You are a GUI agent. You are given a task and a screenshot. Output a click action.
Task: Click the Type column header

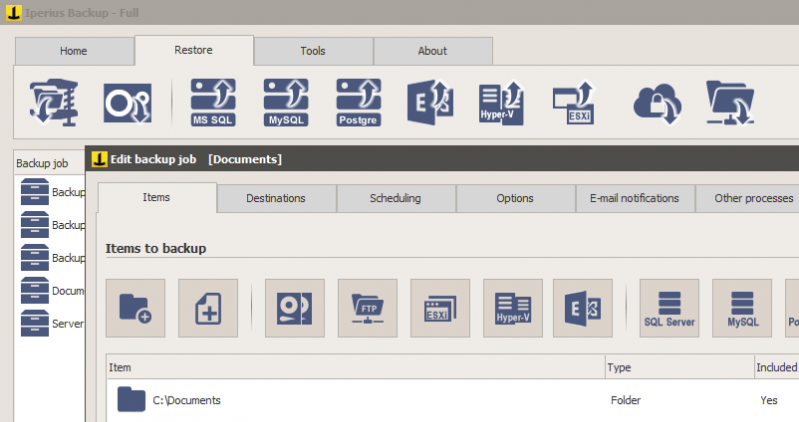tap(680, 367)
